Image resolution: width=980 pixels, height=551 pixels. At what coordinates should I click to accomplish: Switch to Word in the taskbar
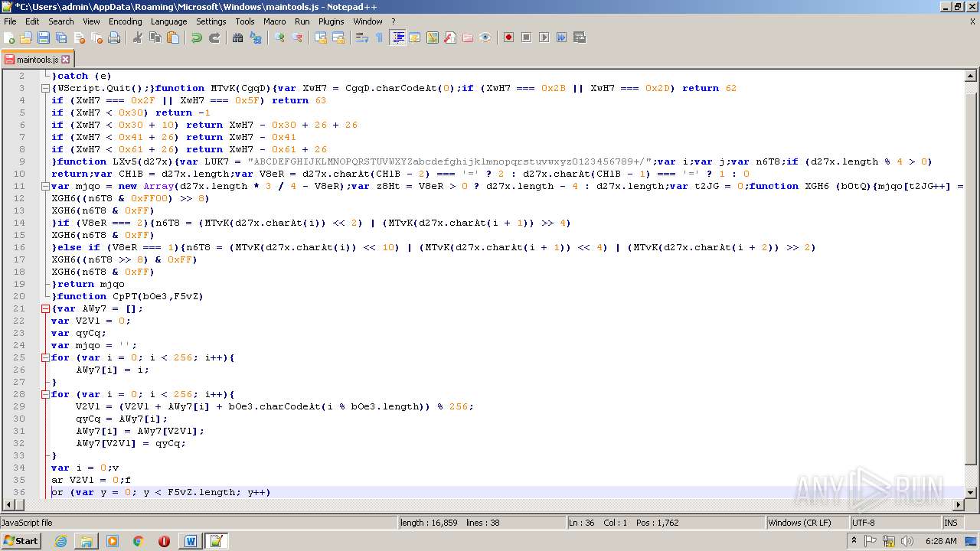[x=190, y=541]
